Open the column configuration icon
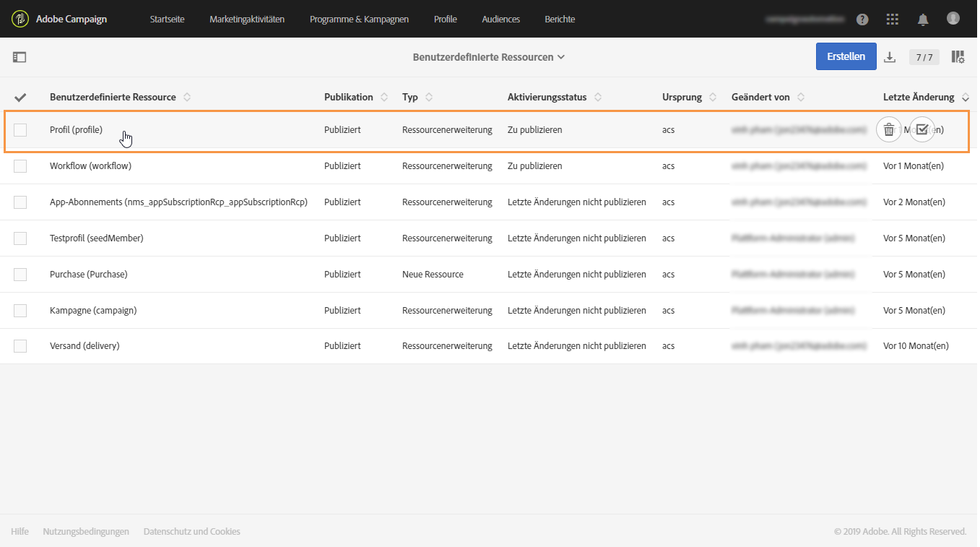Viewport: 980px width, 547px height. (x=958, y=57)
